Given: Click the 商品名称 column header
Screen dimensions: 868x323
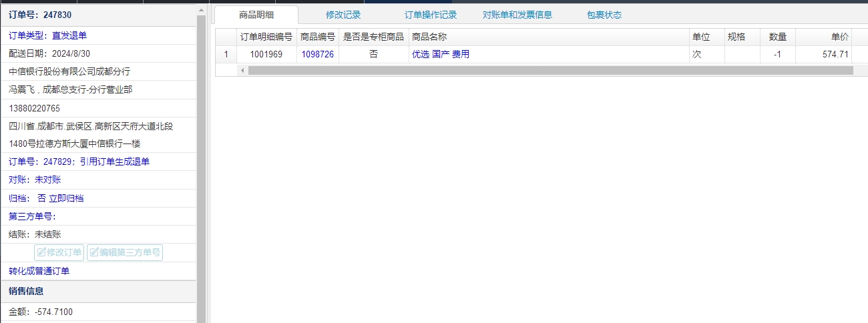Looking at the screenshot, I should (x=548, y=37).
